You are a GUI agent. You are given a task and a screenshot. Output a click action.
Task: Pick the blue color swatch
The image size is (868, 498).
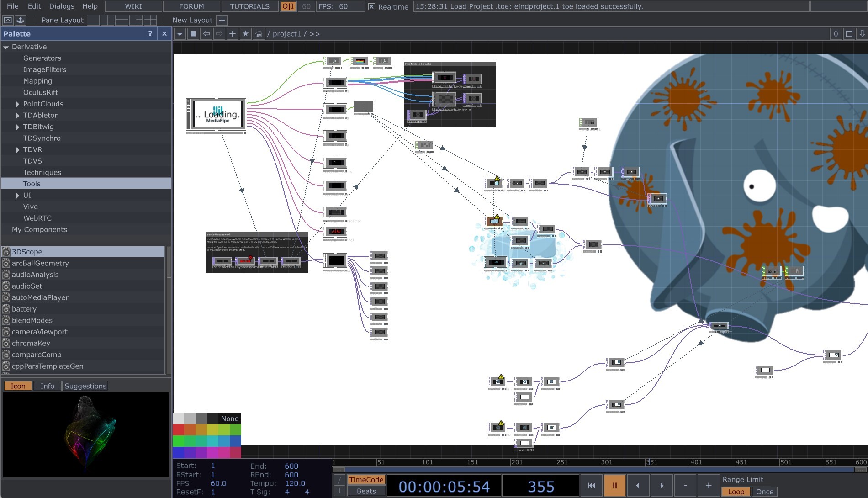[235, 441]
